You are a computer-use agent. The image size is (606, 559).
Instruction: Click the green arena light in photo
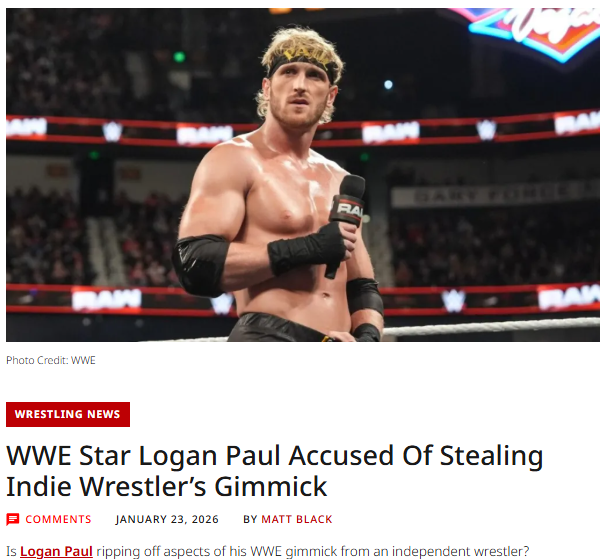(x=179, y=57)
